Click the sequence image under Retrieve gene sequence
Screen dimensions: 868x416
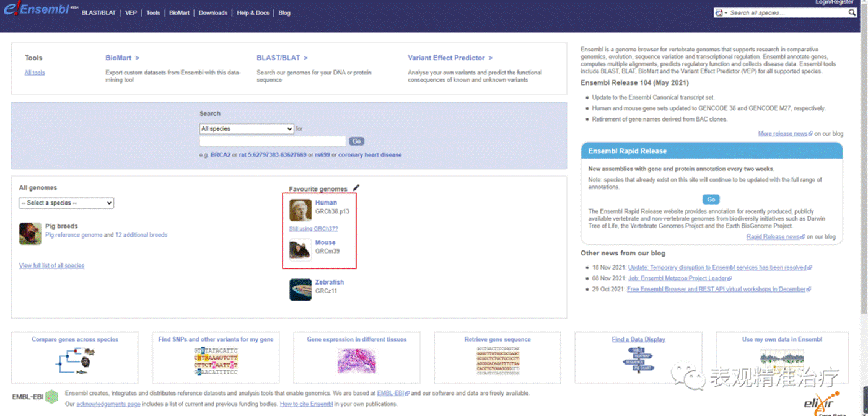498,361
